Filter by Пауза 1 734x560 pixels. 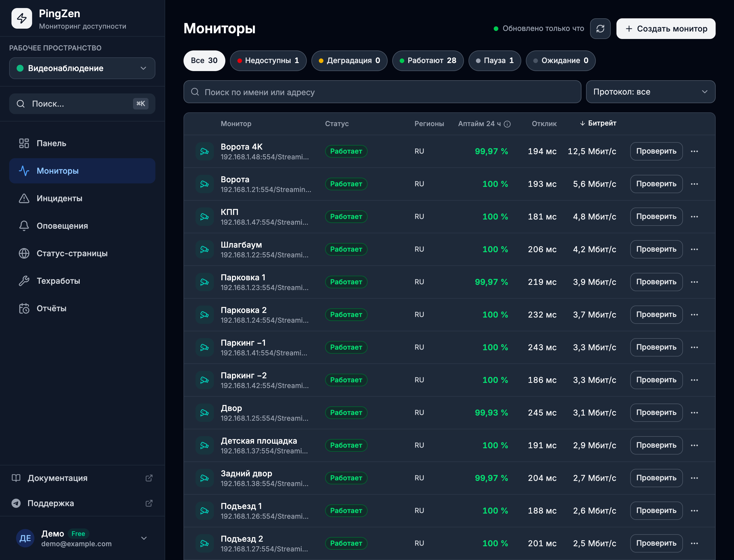(495, 61)
